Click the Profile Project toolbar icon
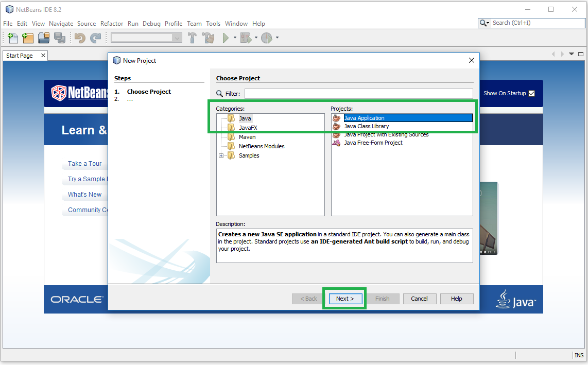The height and width of the screenshot is (365, 588). coord(267,38)
